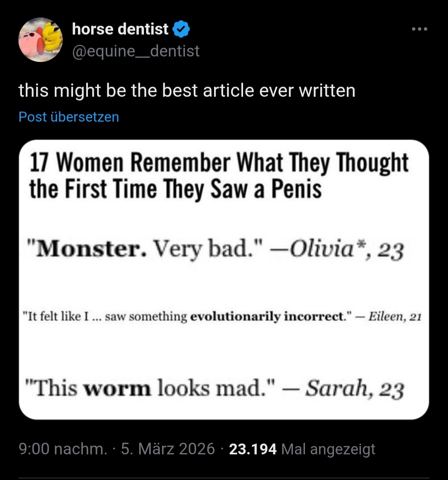This screenshot has height=480, width=448.
Task: Open the horse dentist profile avatar
Action: (x=40, y=40)
